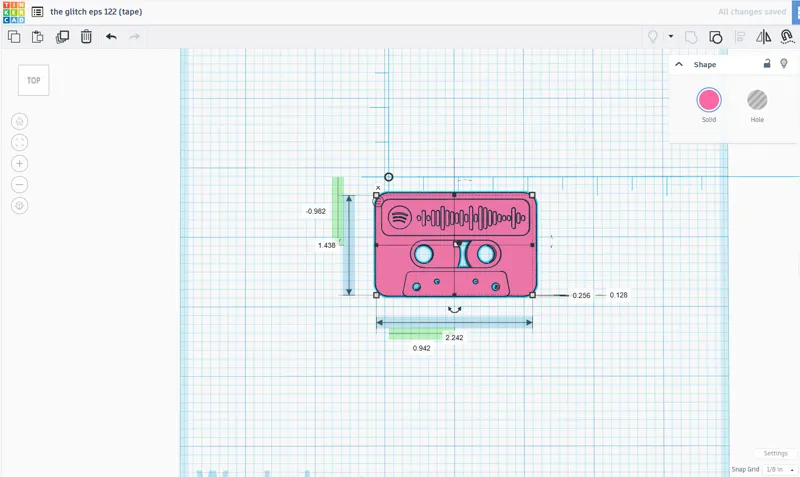The height and width of the screenshot is (477, 800).
Task: Edit the -0.982 position value
Action: (x=316, y=211)
